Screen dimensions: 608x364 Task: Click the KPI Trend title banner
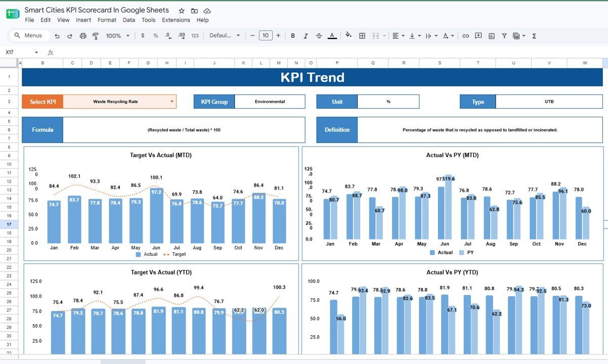tap(313, 77)
